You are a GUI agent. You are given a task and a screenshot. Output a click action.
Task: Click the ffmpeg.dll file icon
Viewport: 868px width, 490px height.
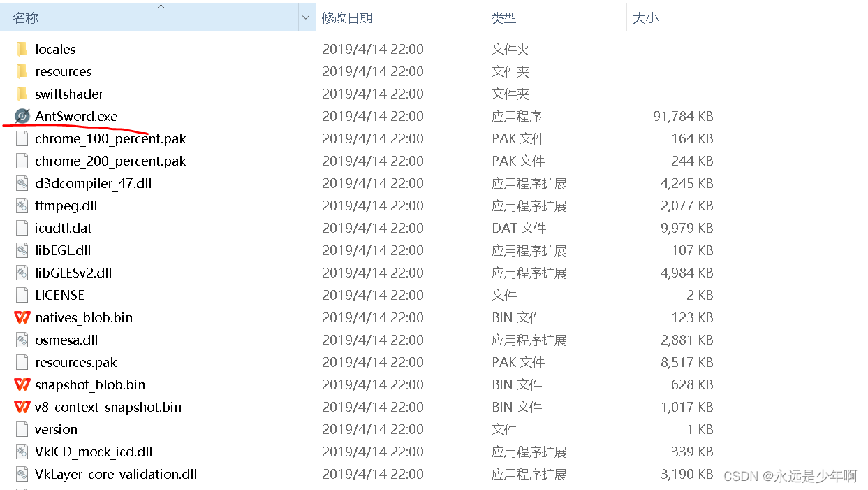click(22, 206)
